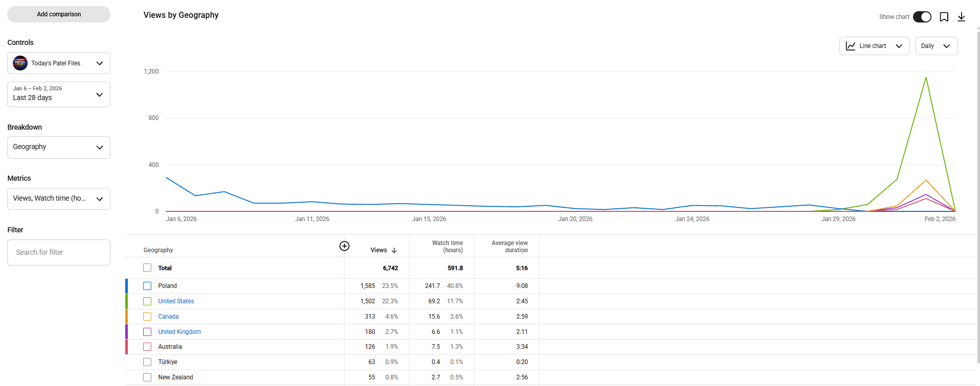
Task: Open the Canada geography link
Action: coord(168,317)
